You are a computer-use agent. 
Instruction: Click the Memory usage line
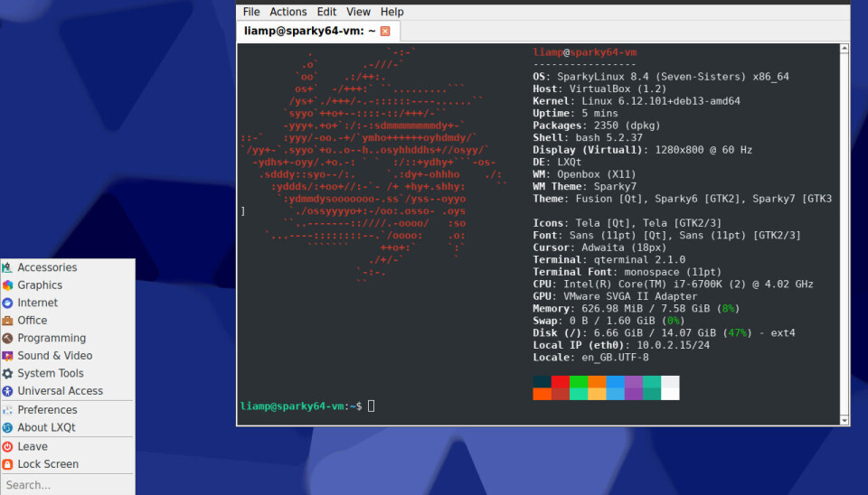point(637,308)
